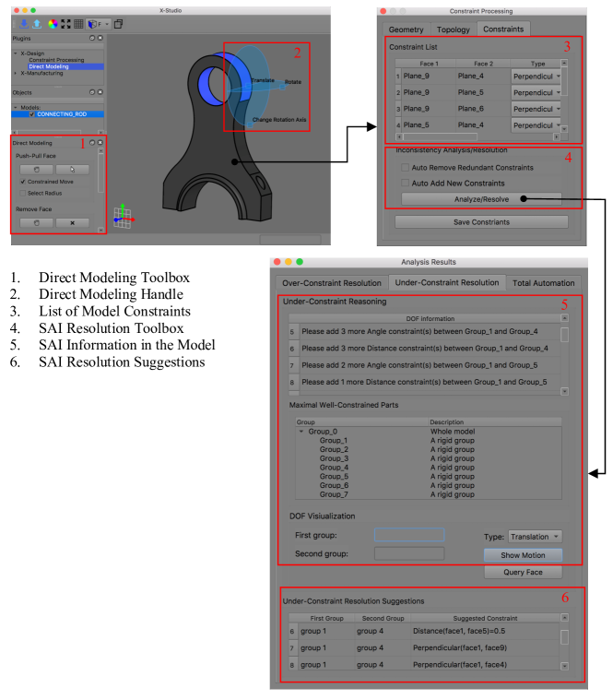The height and width of the screenshot is (700, 613).
Task: Open the Constraints tab
Action: (503, 29)
